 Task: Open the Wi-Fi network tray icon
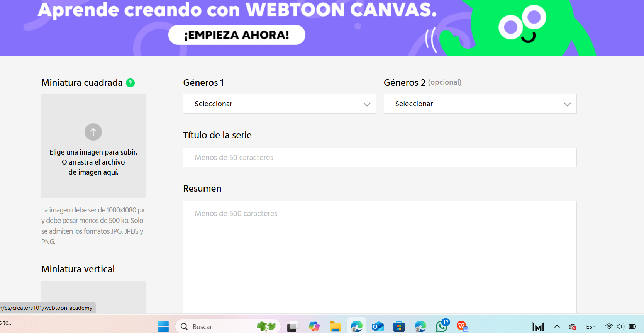[609, 326]
